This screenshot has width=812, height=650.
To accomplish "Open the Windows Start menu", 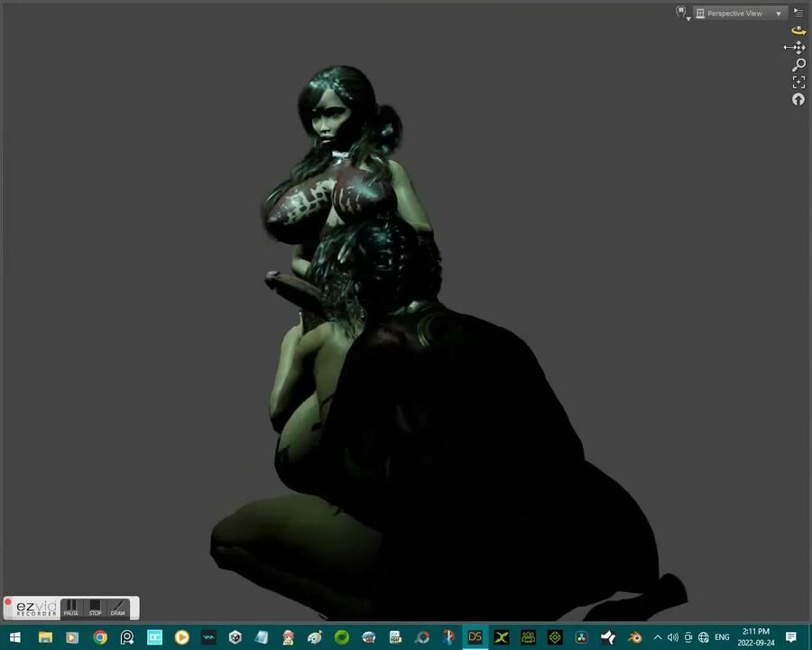I will click(x=15, y=637).
